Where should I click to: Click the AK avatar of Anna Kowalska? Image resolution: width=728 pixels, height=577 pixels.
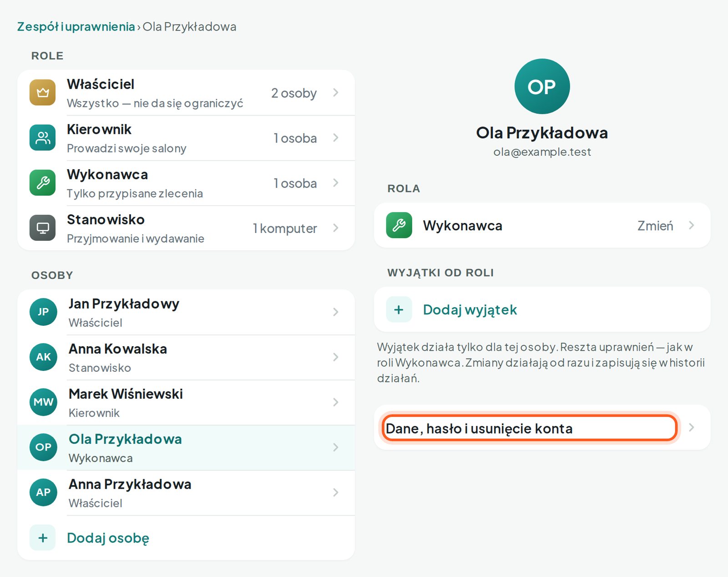coord(43,357)
